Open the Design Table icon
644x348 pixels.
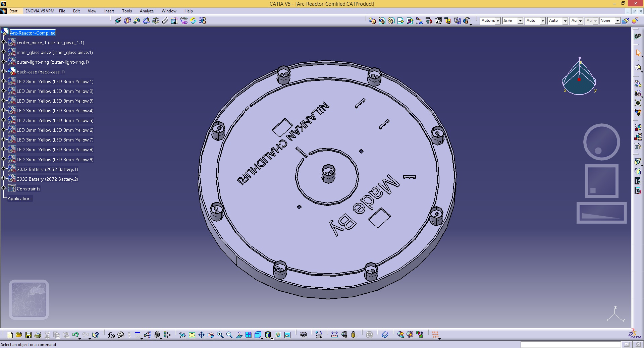[x=138, y=335]
